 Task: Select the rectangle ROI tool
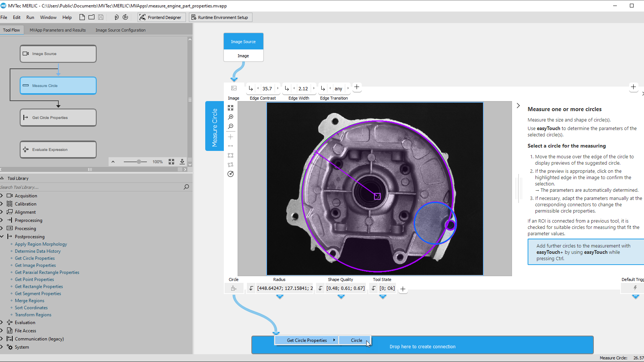[x=231, y=155]
